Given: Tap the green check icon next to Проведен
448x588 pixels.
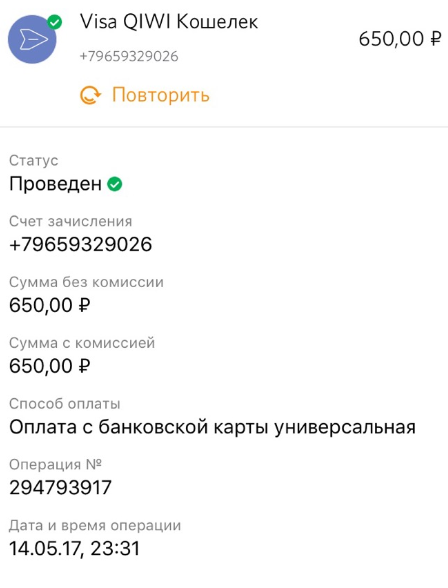Looking at the screenshot, I should (x=115, y=184).
